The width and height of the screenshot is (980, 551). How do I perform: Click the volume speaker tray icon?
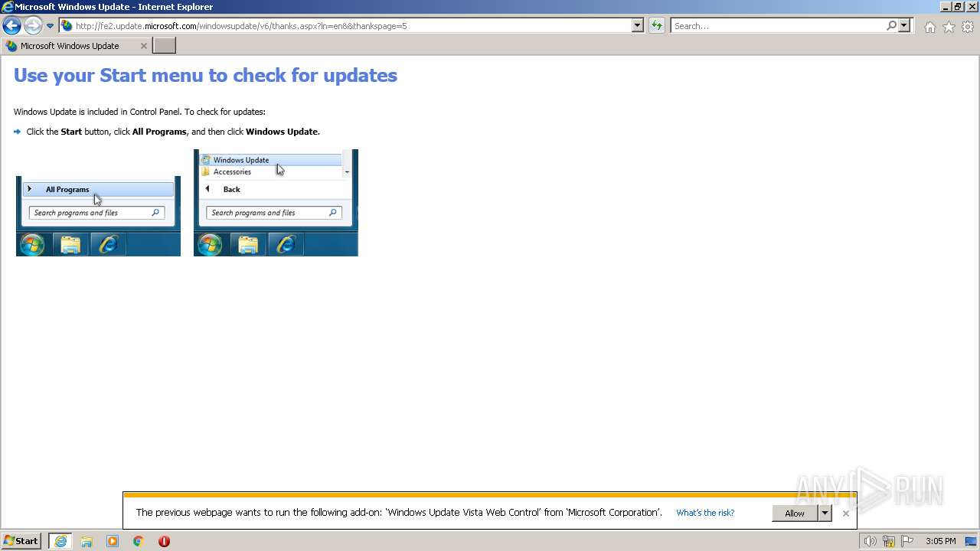coord(870,541)
